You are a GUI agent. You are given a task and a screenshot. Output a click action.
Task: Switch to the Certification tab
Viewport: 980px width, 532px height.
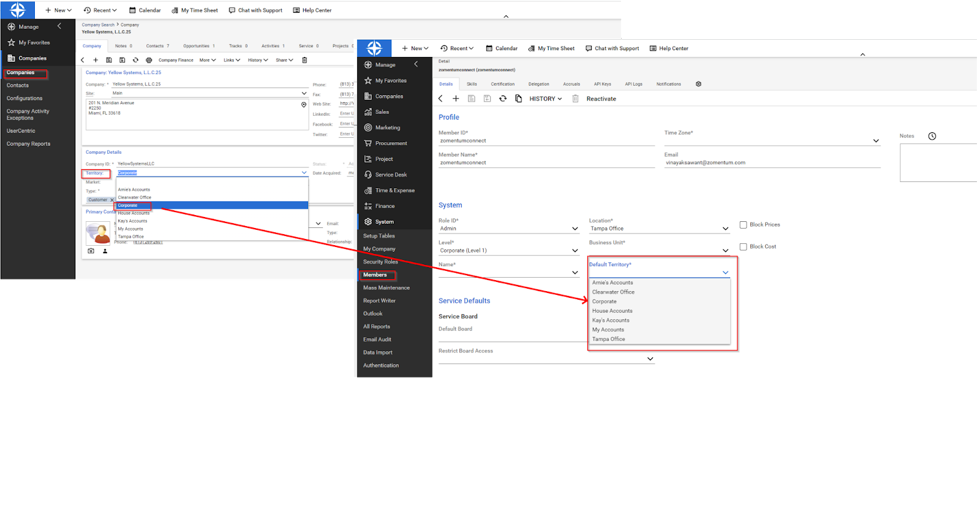point(503,84)
